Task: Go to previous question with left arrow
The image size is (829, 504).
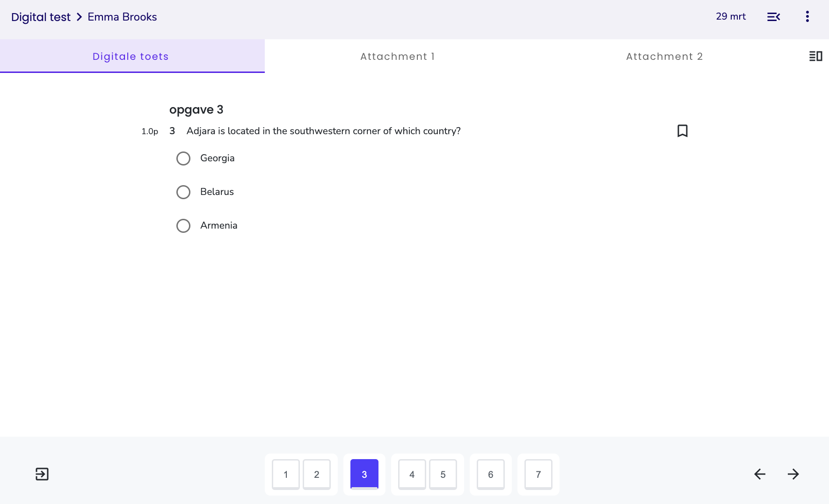Action: click(x=760, y=474)
